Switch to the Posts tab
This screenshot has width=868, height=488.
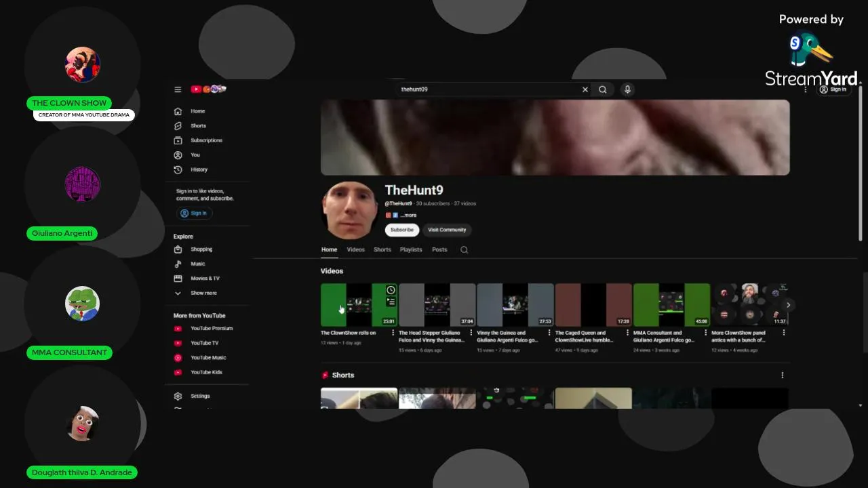439,249
